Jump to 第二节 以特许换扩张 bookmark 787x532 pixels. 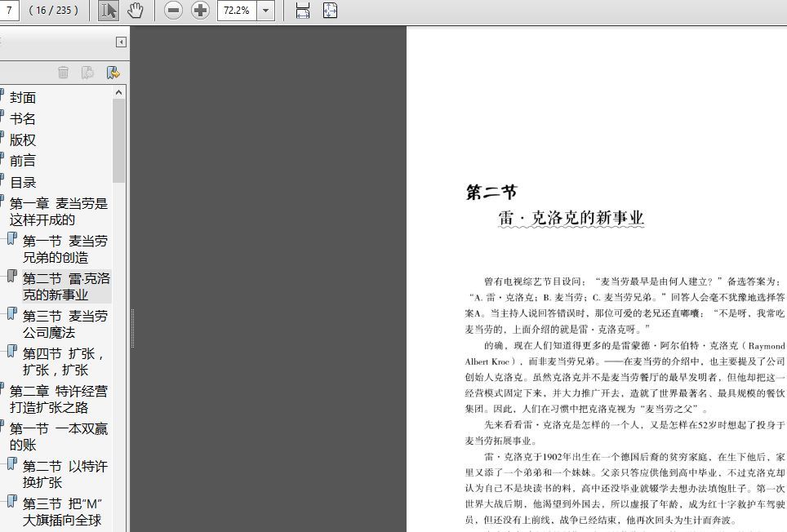(x=65, y=474)
